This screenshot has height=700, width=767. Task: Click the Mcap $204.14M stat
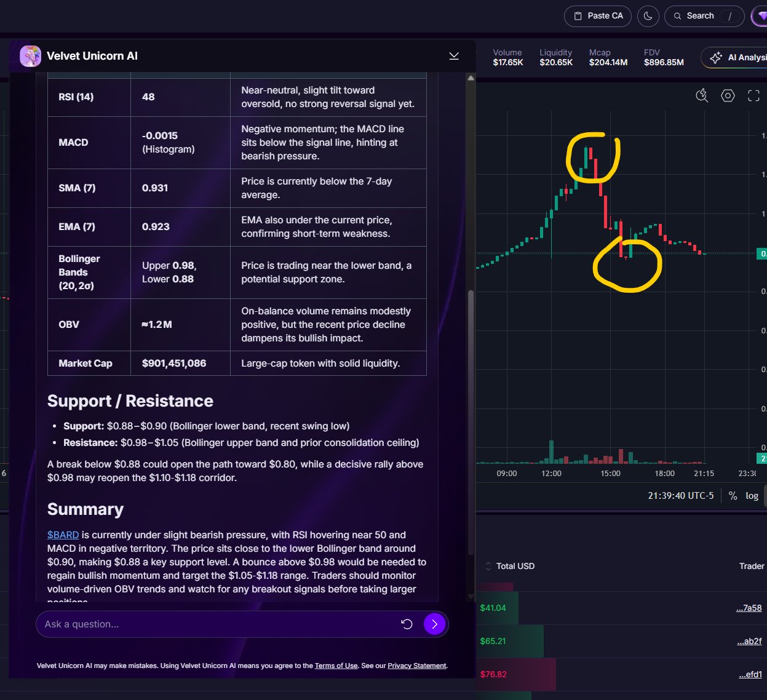click(x=608, y=57)
